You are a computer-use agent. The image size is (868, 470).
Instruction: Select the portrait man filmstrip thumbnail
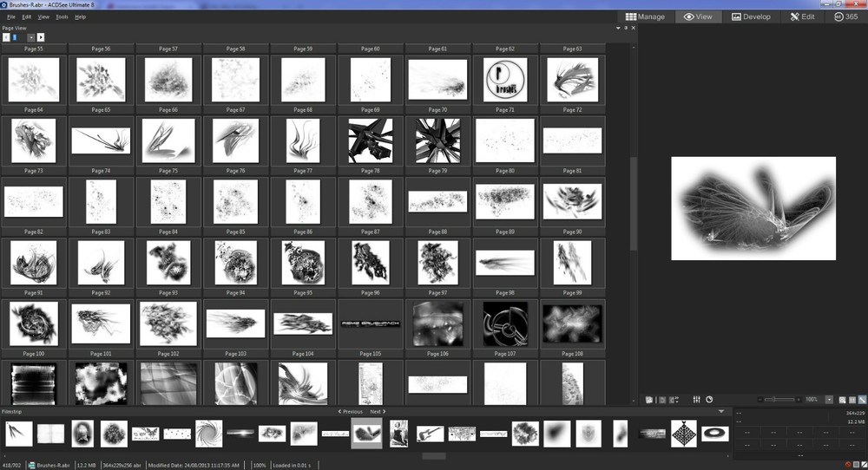(82, 434)
